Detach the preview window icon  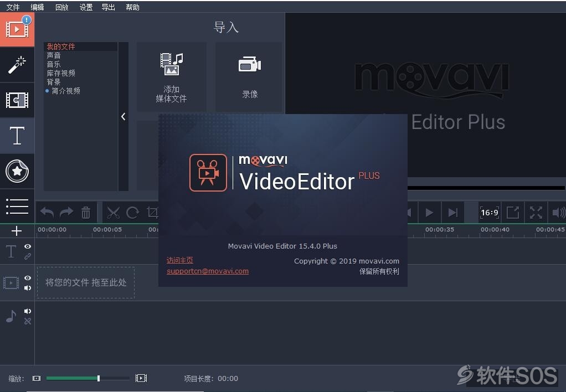click(x=513, y=213)
